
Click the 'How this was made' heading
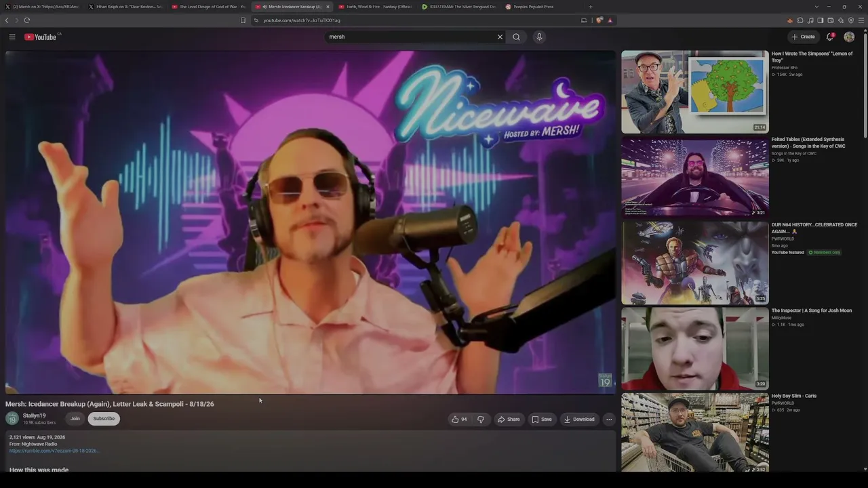(39, 470)
